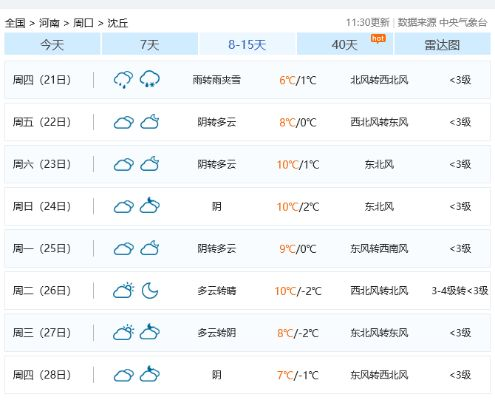Screen dimensions: 495x400
Task: Go to 周口 in the breadcrumb
Action: tap(83, 23)
